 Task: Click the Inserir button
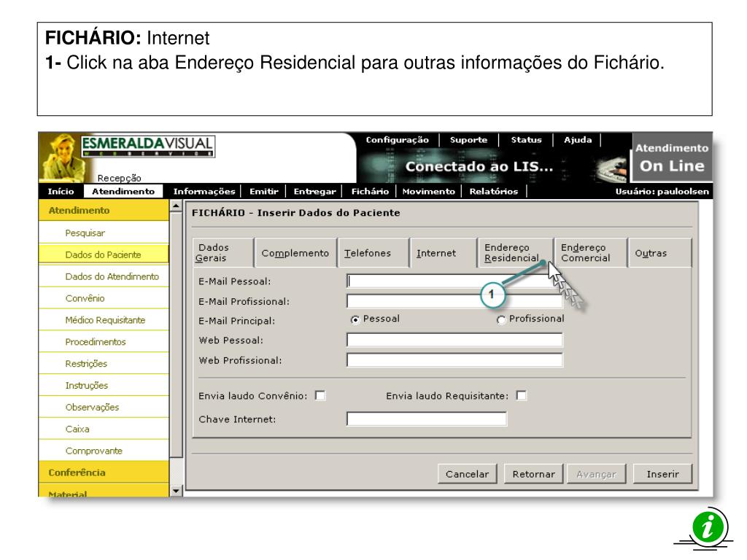[662, 474]
